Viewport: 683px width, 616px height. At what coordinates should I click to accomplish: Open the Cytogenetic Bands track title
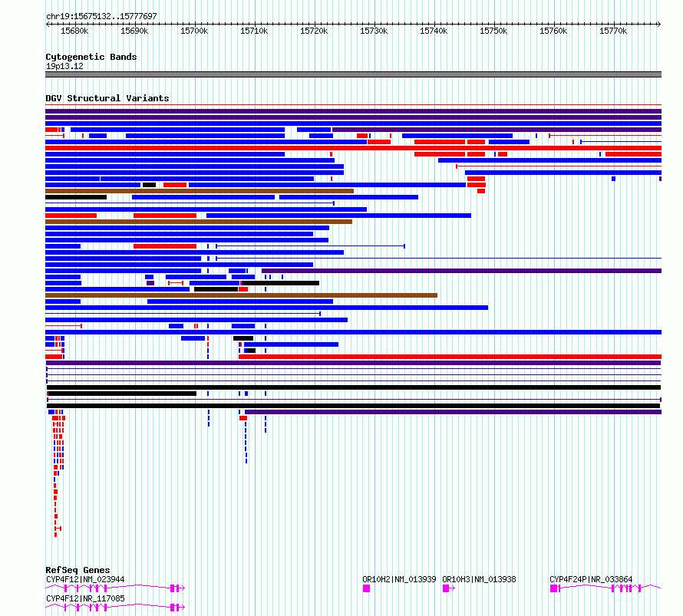click(x=91, y=57)
